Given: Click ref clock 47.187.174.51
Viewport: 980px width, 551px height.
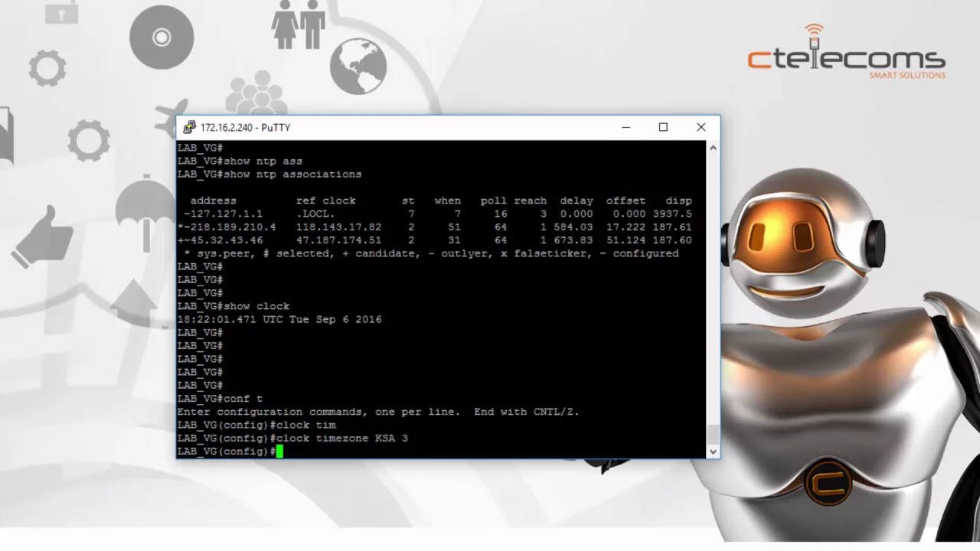Looking at the screenshot, I should [338, 240].
